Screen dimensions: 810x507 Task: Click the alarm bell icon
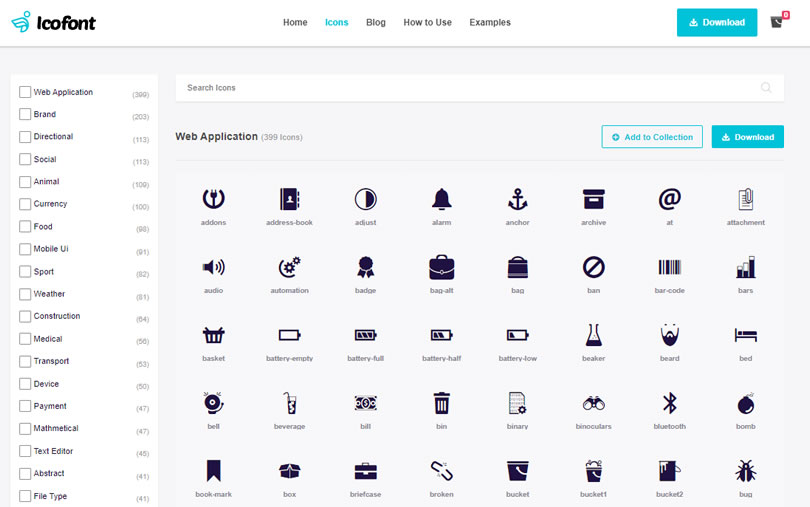click(x=442, y=199)
